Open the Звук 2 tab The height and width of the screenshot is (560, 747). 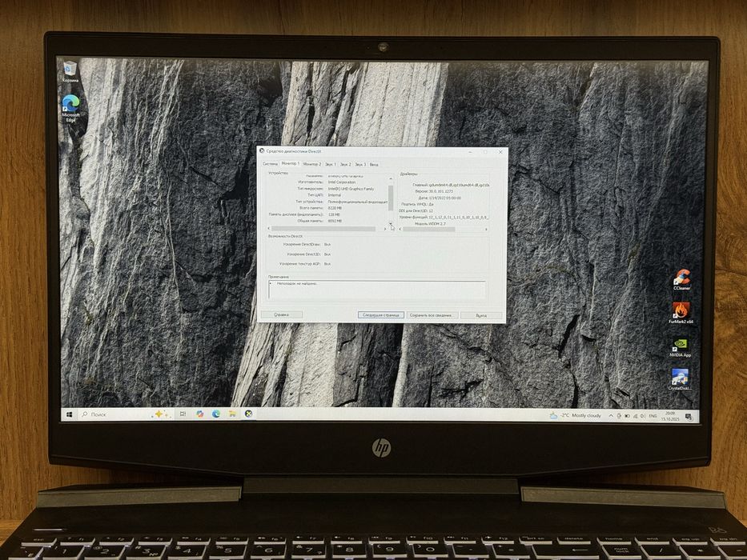(x=345, y=164)
